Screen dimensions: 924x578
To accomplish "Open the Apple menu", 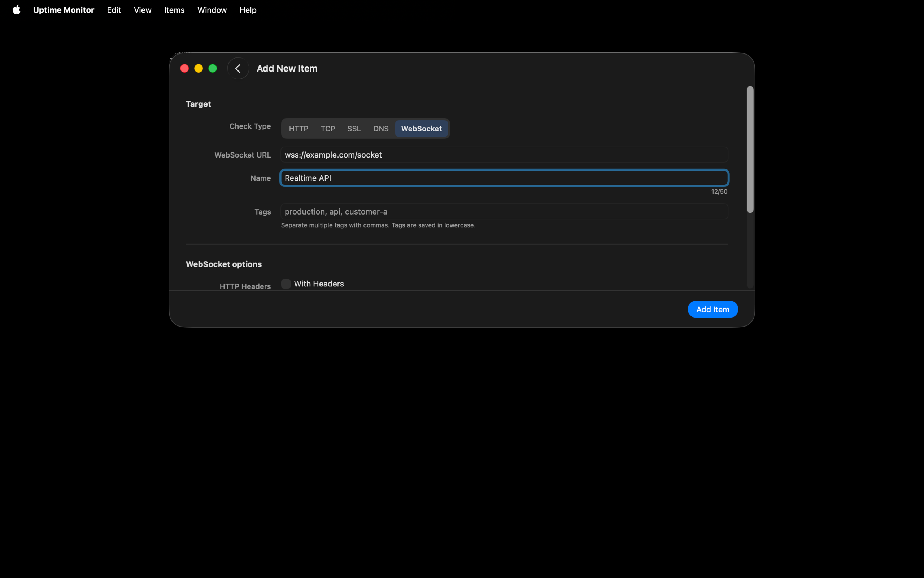I will pos(16,10).
